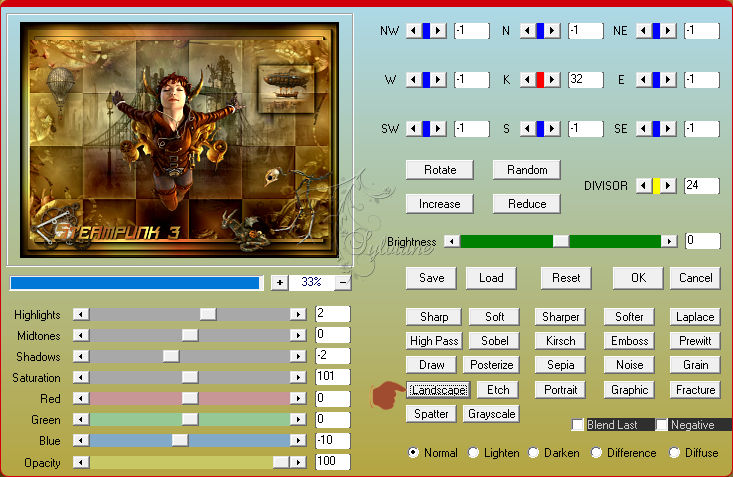Click the K value input field

(x=586, y=80)
